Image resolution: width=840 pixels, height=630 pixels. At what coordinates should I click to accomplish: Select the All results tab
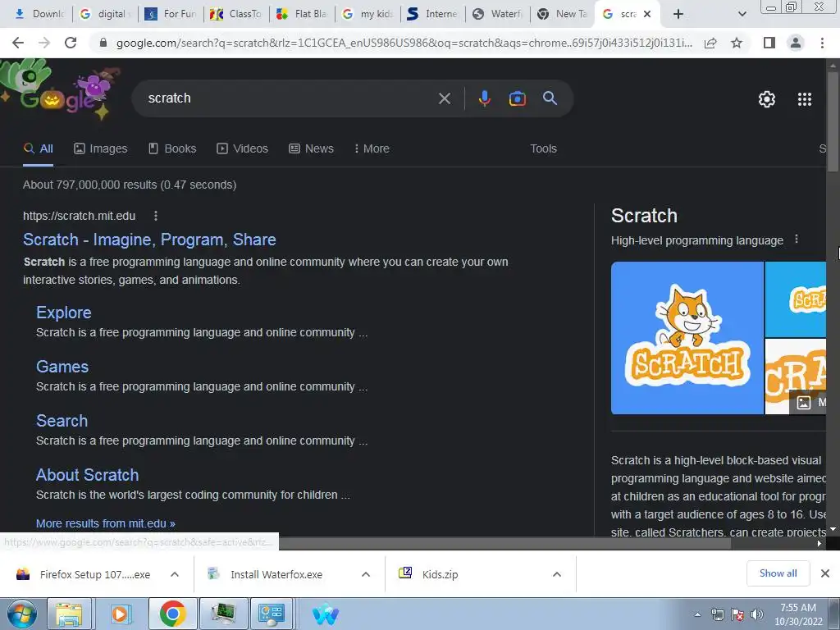pos(38,148)
